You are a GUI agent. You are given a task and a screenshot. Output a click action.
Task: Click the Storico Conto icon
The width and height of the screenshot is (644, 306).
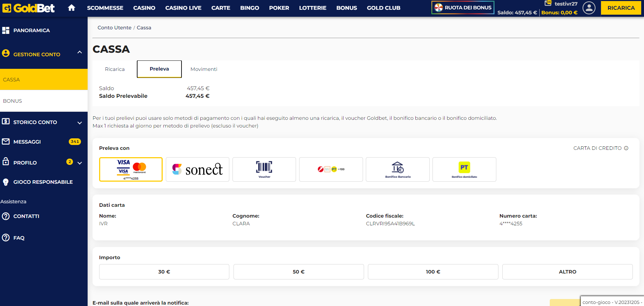coord(6,122)
